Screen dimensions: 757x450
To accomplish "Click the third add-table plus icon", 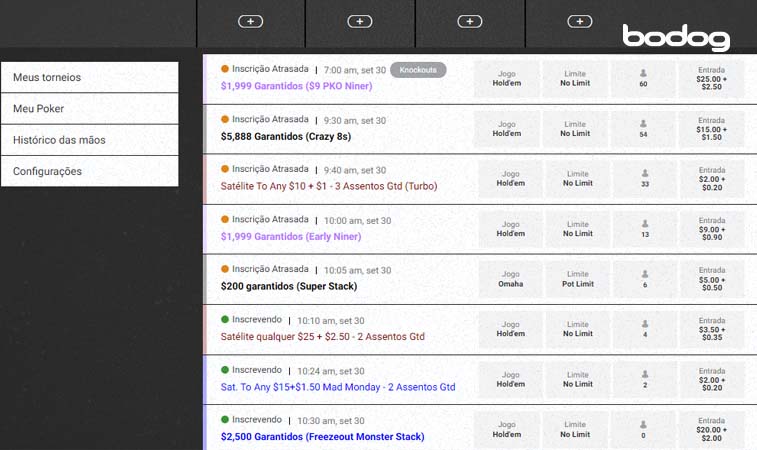I will 470,21.
